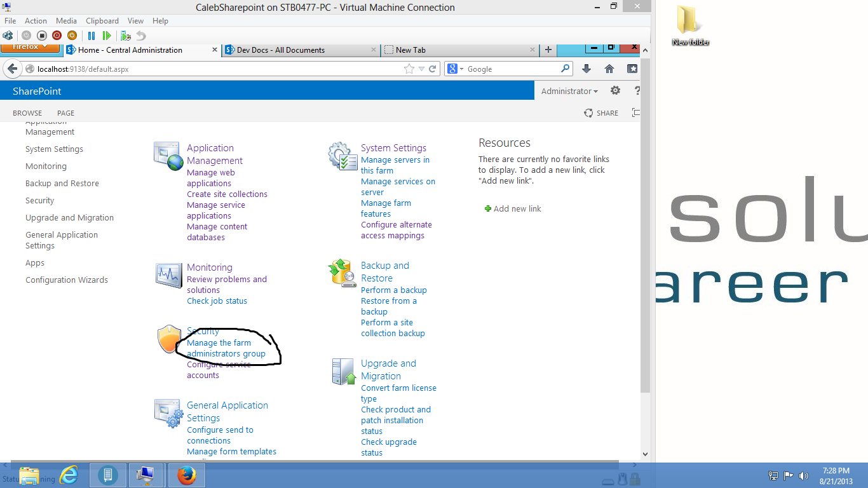The width and height of the screenshot is (868, 488).
Task: Show URL history dropdown arrow
Action: [x=421, y=69]
